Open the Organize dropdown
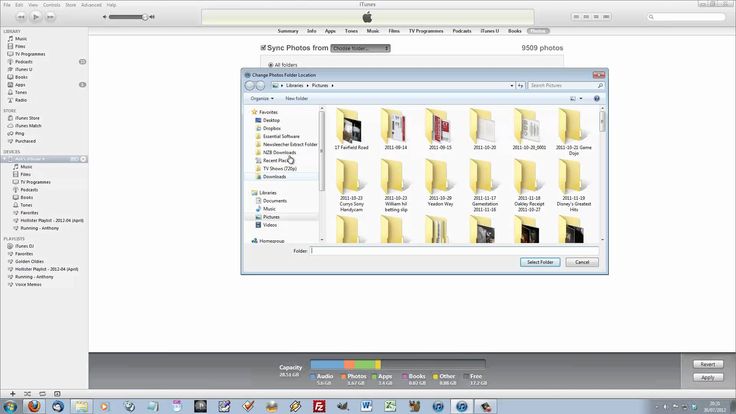The width and height of the screenshot is (736, 414). (x=261, y=99)
